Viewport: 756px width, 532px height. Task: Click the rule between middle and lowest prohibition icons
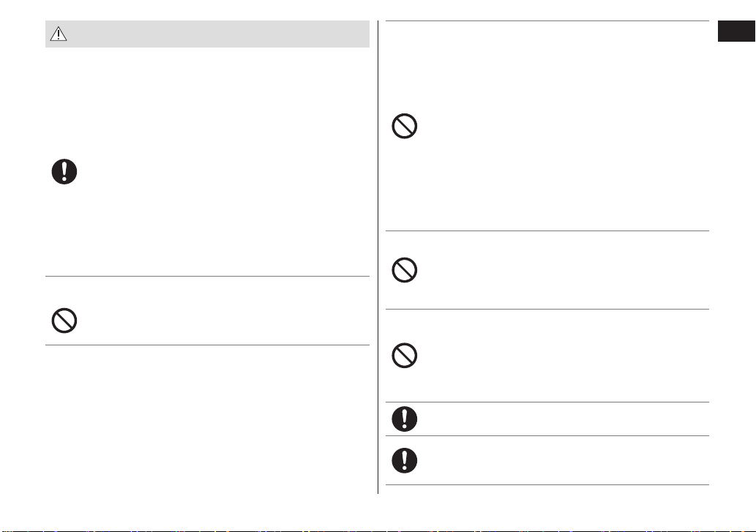point(547,309)
